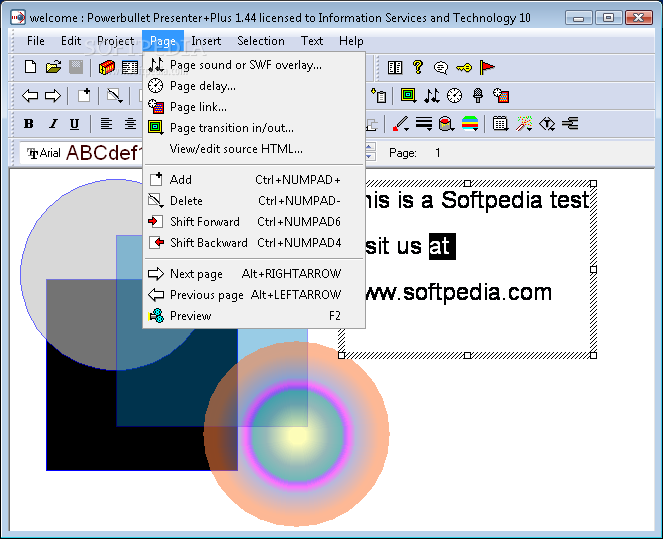Align text left

coord(106,123)
